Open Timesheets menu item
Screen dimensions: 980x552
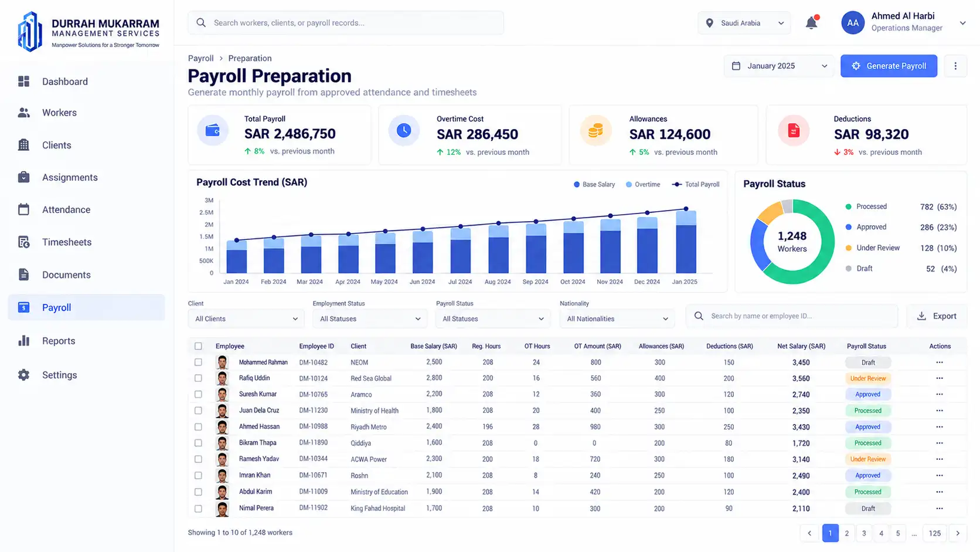click(x=87, y=242)
